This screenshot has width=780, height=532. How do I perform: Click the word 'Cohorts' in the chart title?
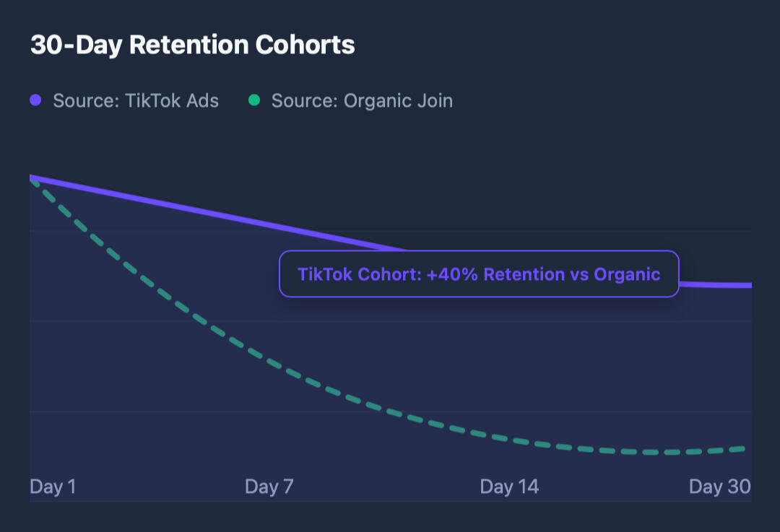coord(305,45)
